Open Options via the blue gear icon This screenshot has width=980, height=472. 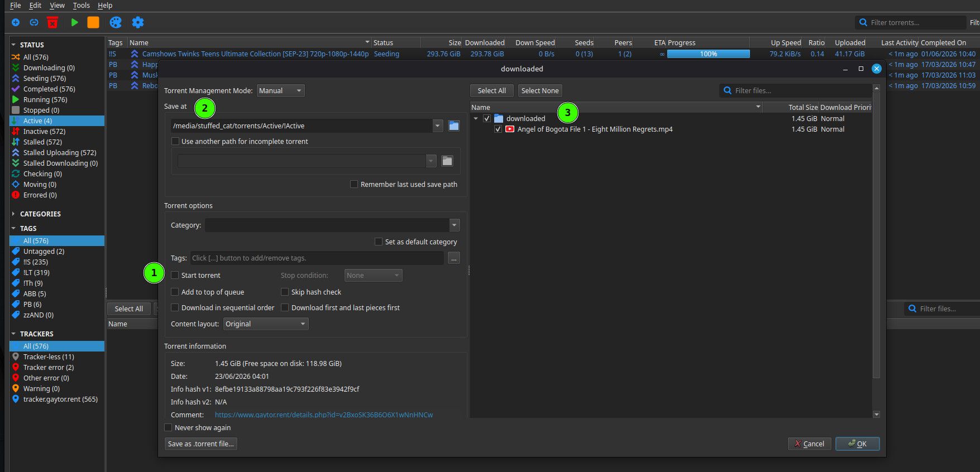tap(138, 22)
